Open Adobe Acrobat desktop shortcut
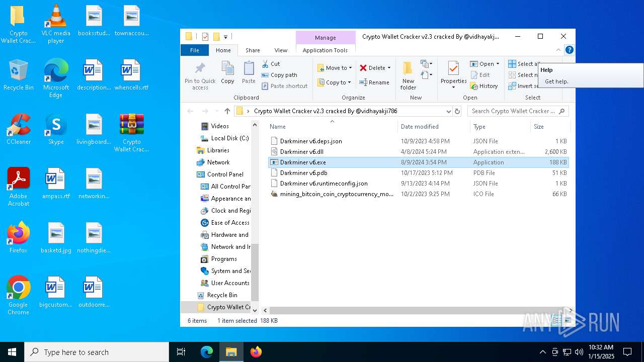Viewport: 644px width, 362px height. click(19, 187)
